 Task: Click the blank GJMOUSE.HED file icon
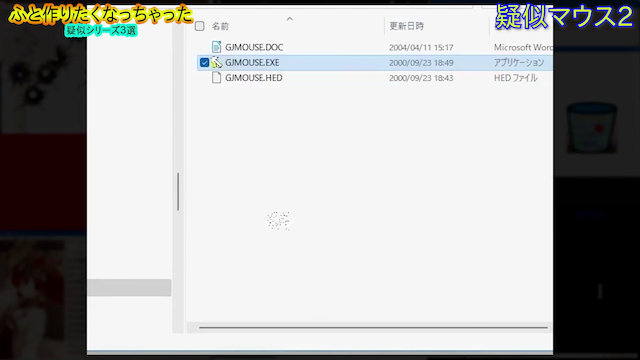216,78
